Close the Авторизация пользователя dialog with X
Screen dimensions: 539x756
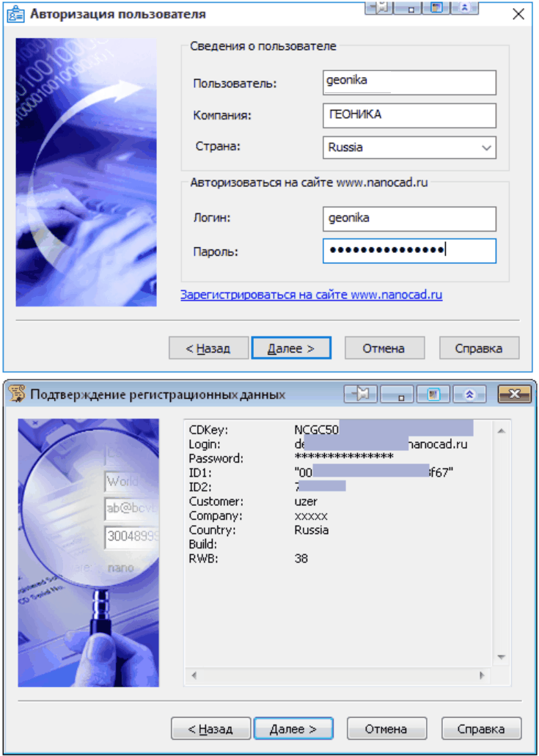(x=517, y=14)
